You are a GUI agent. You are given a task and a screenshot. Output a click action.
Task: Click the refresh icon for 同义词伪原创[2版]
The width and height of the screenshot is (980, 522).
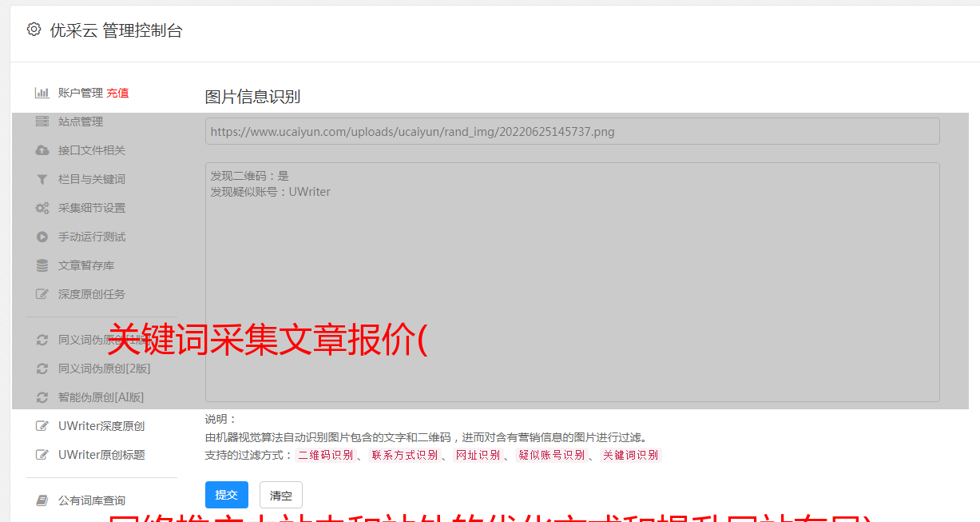click(x=42, y=369)
